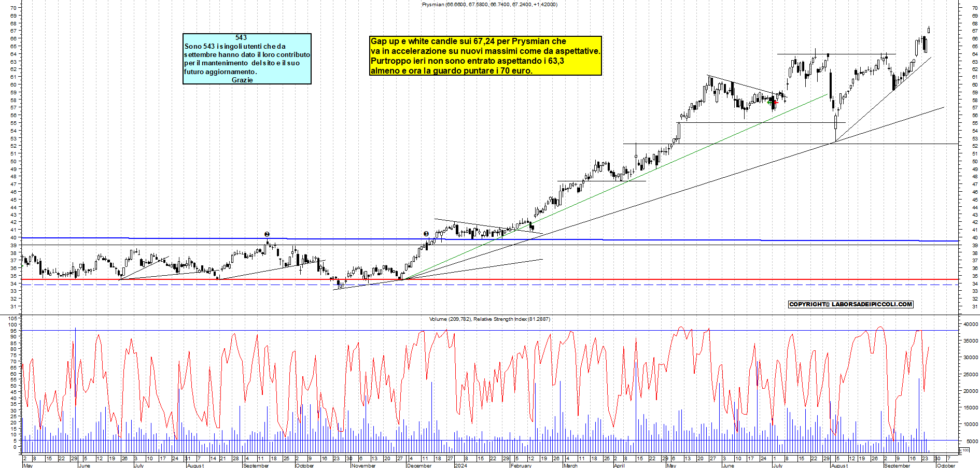
Task: Click the x100 volume multiplier box
Action: click(965, 450)
